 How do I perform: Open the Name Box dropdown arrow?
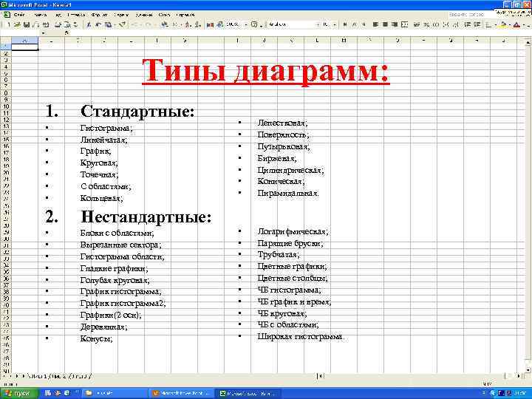(43, 33)
